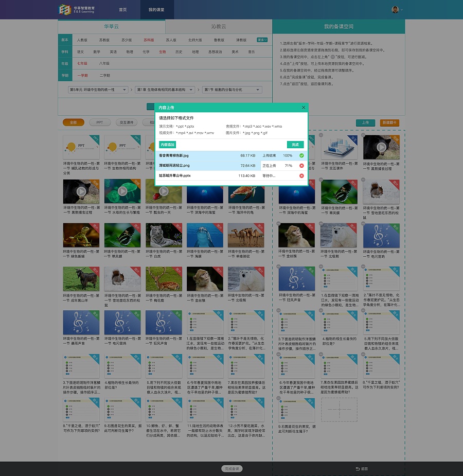463x476 pixels.
Task: Filter resources by 交互课件
Action: coord(126,122)
